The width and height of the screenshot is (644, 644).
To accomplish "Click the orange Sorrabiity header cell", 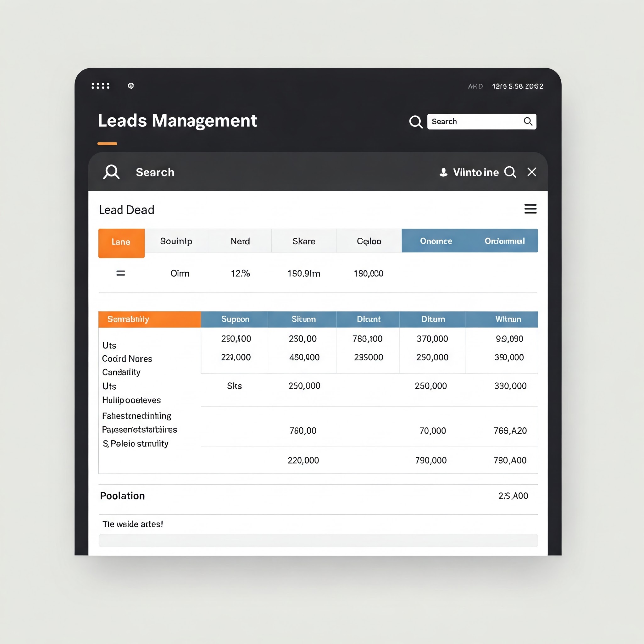I will [x=149, y=319].
